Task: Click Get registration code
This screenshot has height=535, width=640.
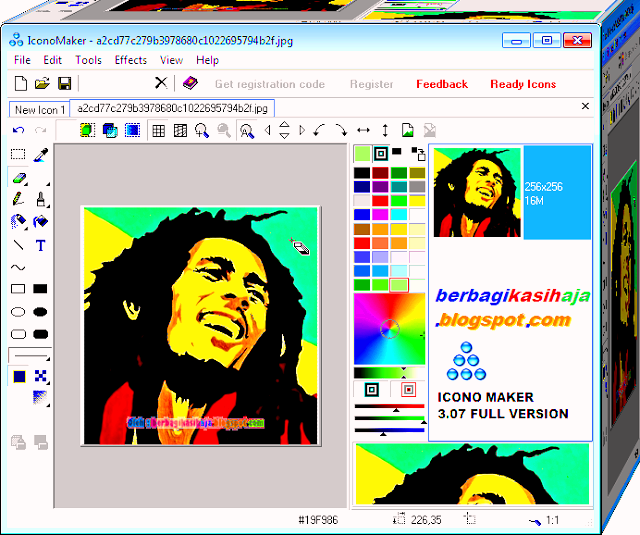Action: click(270, 84)
